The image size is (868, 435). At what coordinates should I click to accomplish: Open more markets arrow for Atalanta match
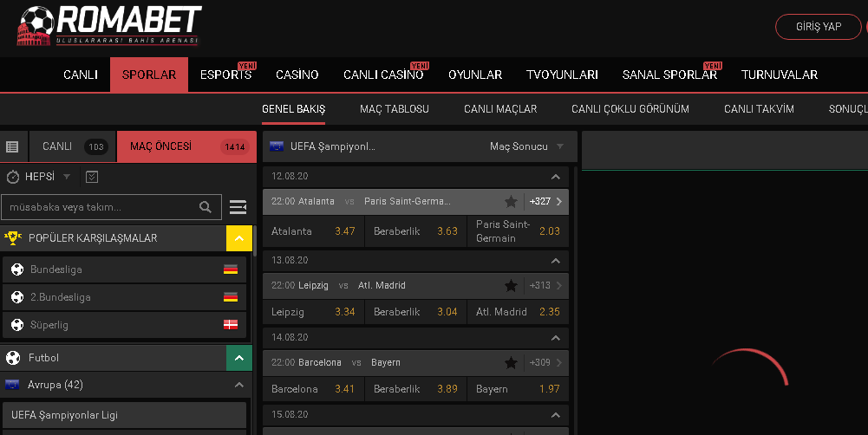pos(559,201)
